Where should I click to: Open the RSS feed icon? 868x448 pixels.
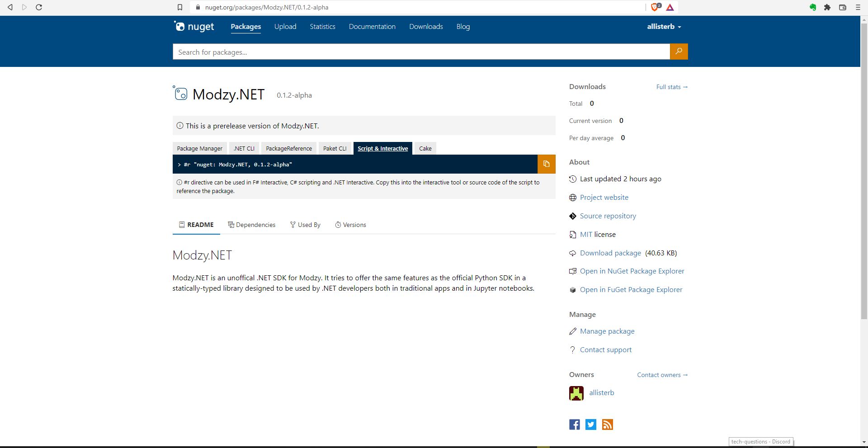tap(608, 424)
